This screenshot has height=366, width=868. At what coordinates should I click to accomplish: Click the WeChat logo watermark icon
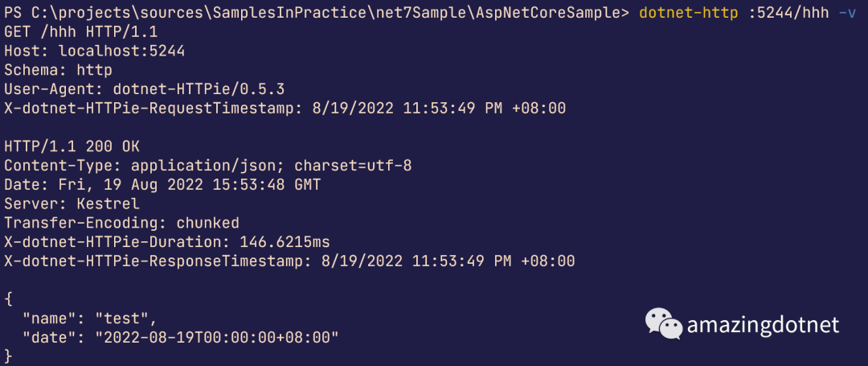pyautogui.click(x=664, y=323)
